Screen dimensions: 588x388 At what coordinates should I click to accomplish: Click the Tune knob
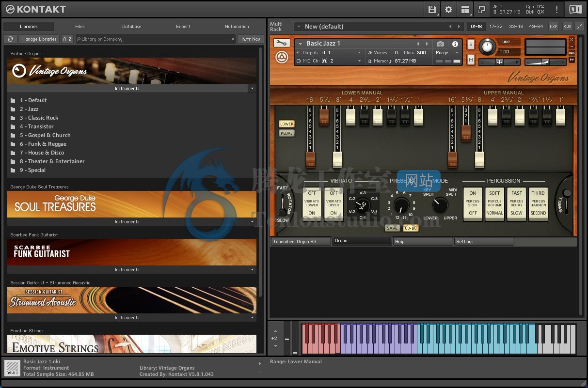(x=487, y=47)
